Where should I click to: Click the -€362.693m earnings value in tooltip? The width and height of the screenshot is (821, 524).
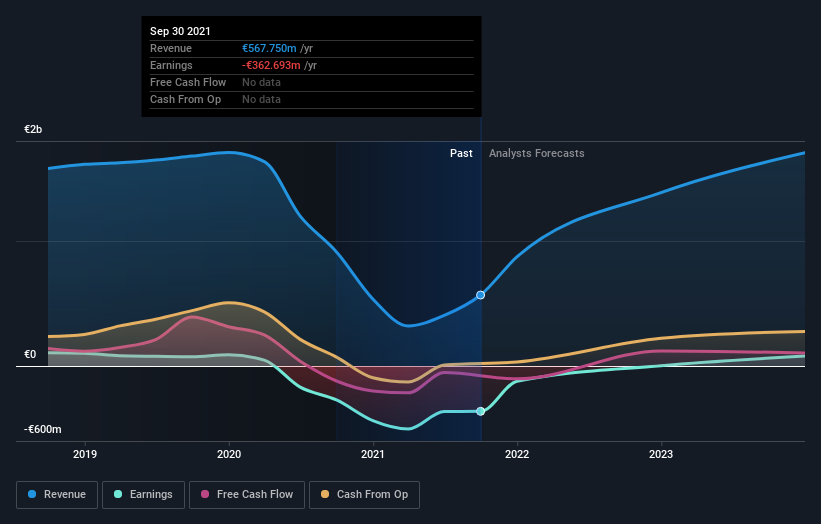click(x=271, y=65)
